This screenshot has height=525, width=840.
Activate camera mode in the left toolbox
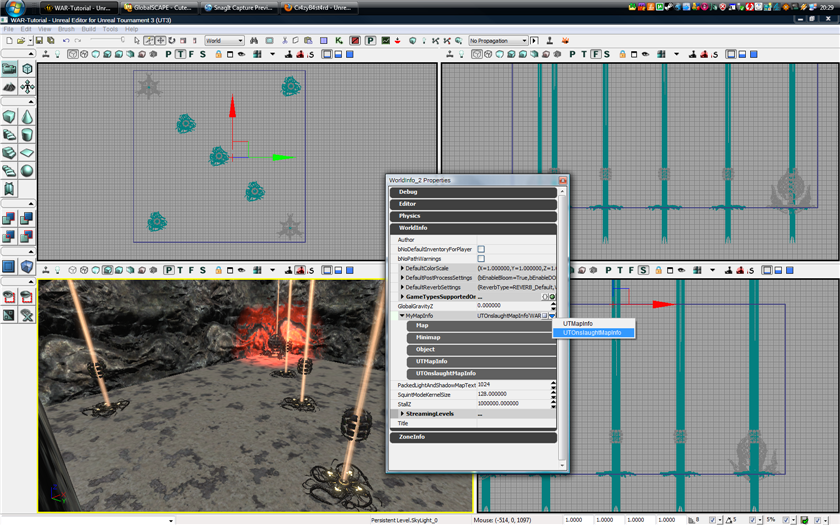(9, 69)
